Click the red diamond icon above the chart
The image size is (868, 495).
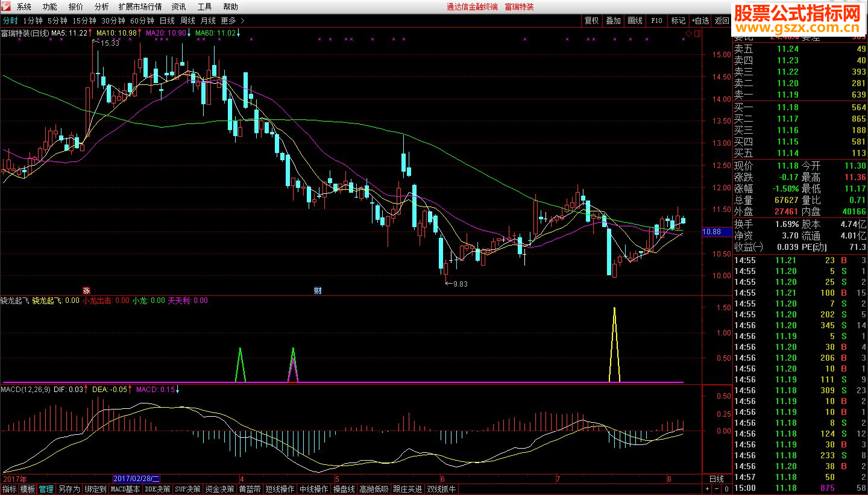click(689, 33)
